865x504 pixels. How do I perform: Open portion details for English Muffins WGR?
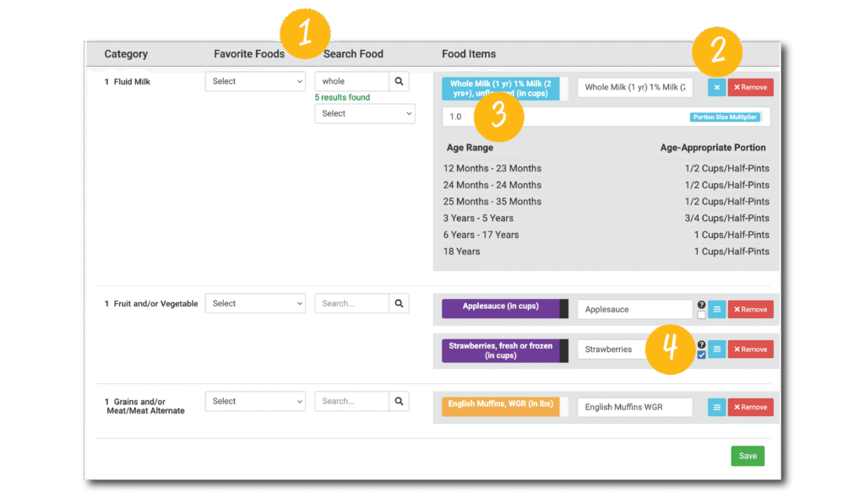pos(716,408)
